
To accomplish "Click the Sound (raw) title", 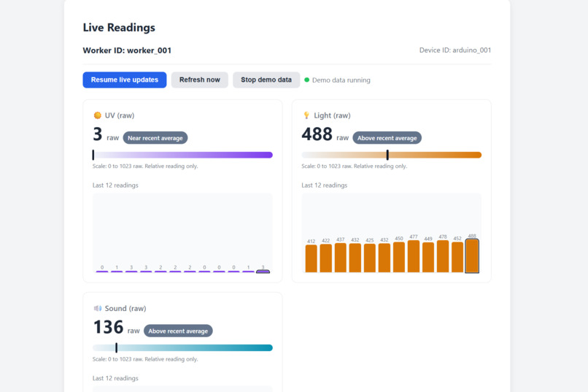I will pyautogui.click(x=125, y=308).
